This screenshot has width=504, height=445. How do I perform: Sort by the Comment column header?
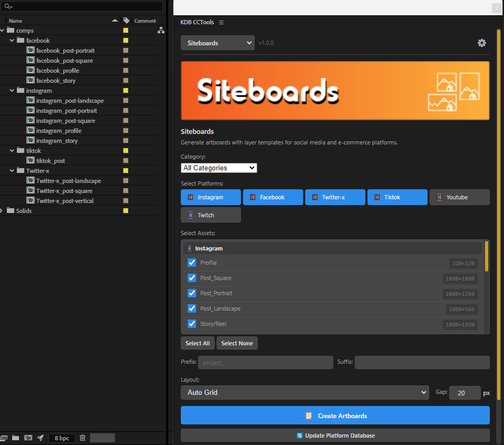point(145,21)
